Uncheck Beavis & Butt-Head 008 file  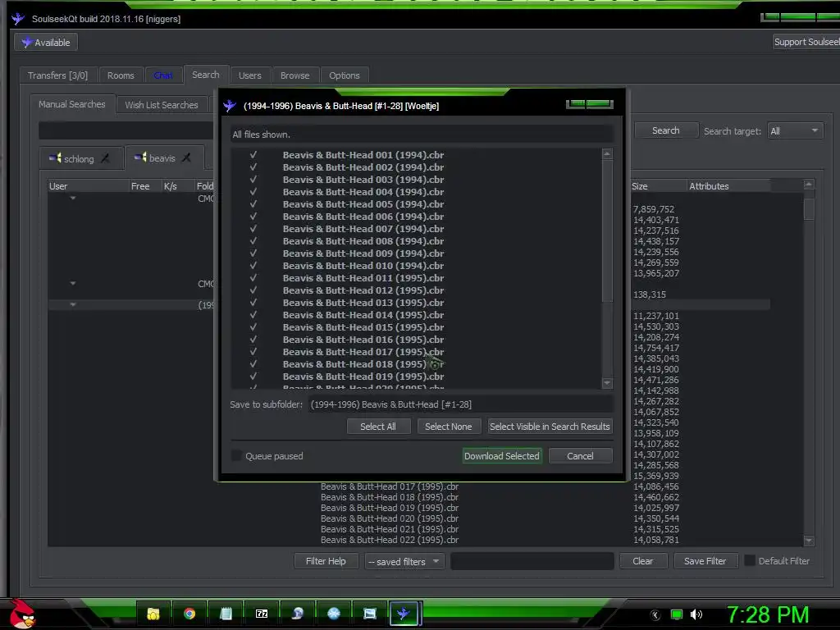pos(253,241)
